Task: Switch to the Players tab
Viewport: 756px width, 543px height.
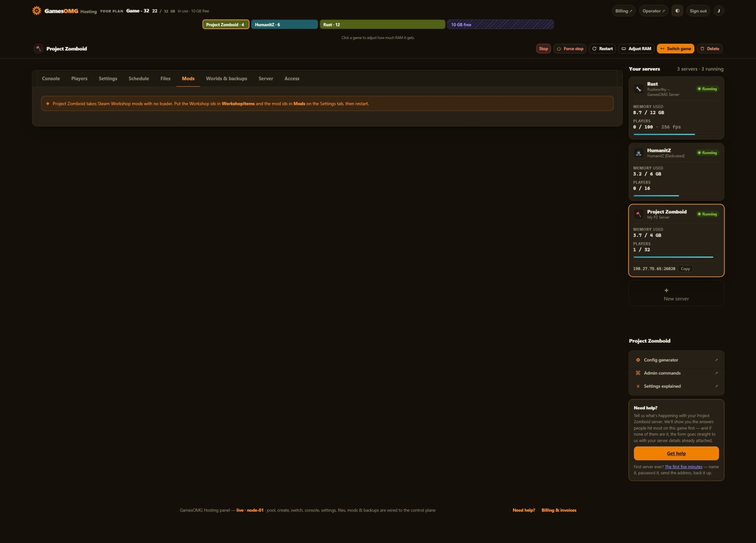Action: [x=79, y=78]
